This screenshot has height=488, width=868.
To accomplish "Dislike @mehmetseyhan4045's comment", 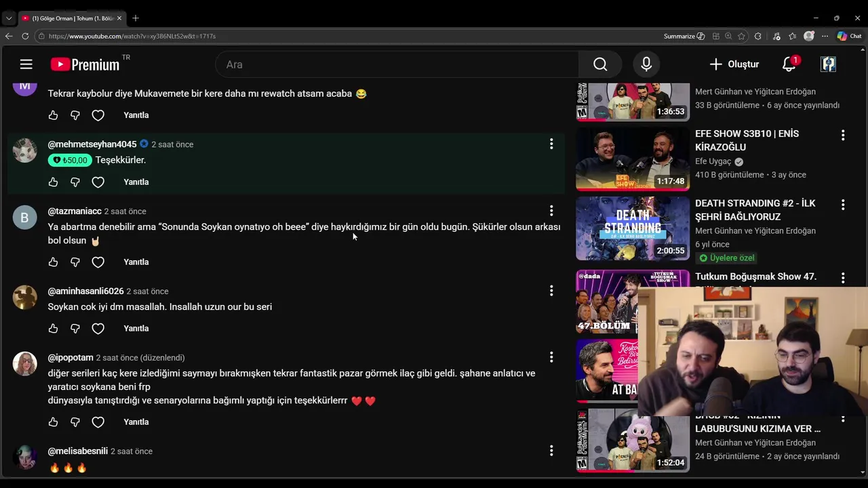I will coord(75,182).
